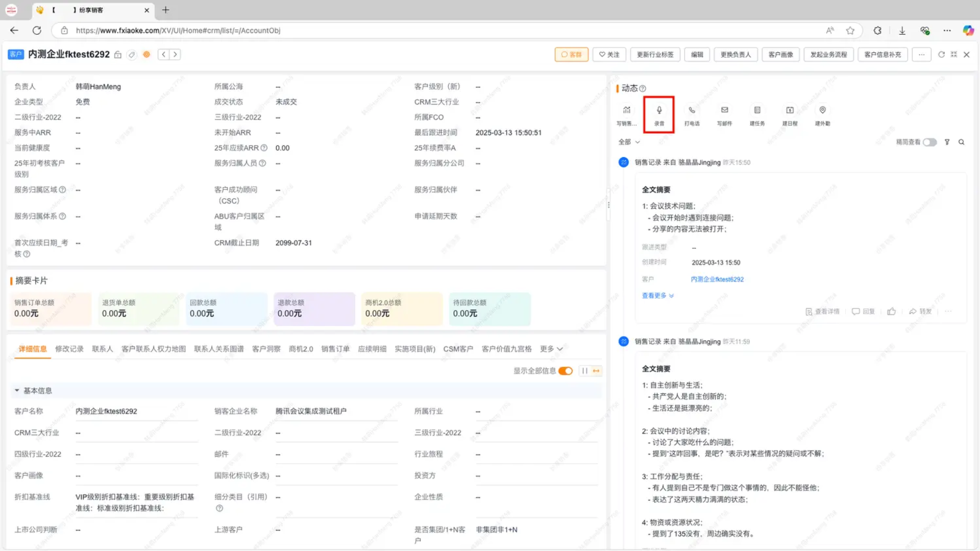Open the 全部 filter dropdown
Image resolution: width=980 pixels, height=551 pixels.
(629, 142)
